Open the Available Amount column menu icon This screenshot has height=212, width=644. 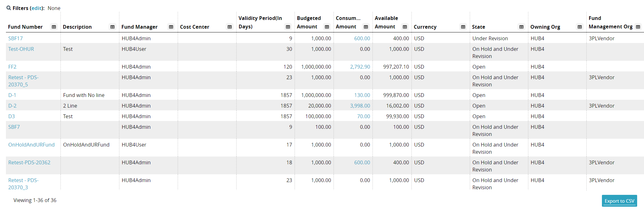pyautogui.click(x=405, y=27)
